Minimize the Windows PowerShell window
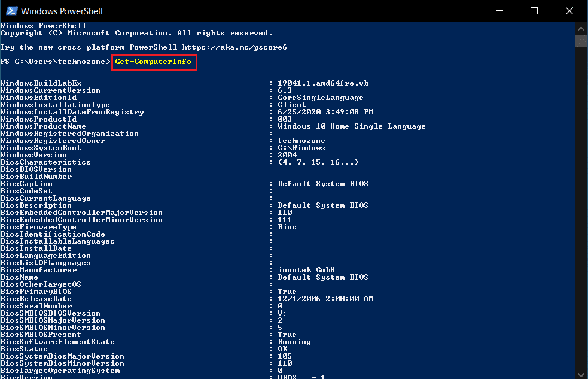This screenshot has height=379, width=588. click(505, 11)
